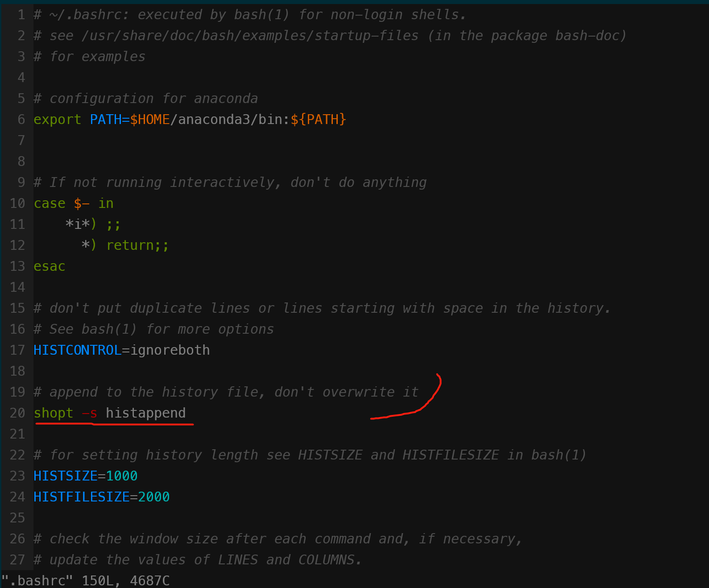Viewport: 709px width, 588px height.
Task: Click line number 14 in the gutter
Action: pyautogui.click(x=17, y=287)
